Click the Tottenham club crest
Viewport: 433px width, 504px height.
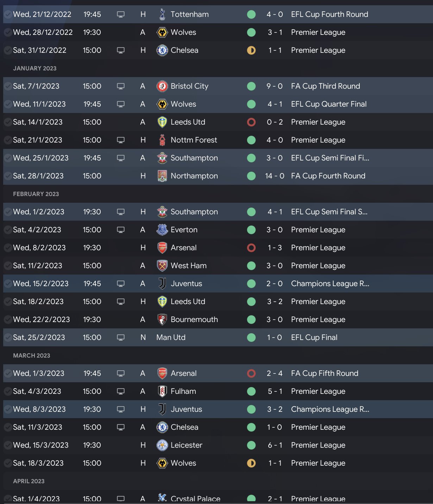[162, 14]
